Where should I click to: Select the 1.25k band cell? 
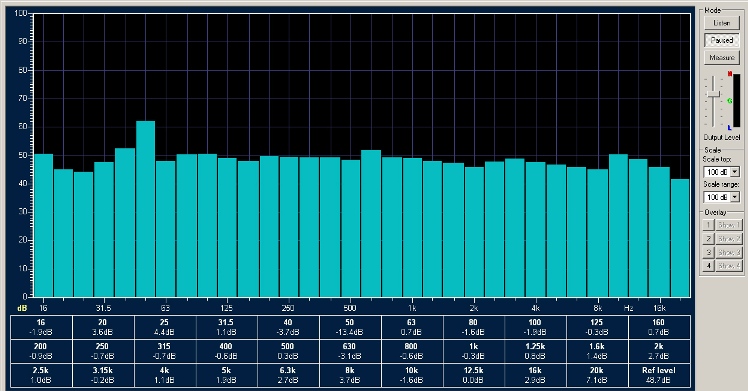pos(535,351)
